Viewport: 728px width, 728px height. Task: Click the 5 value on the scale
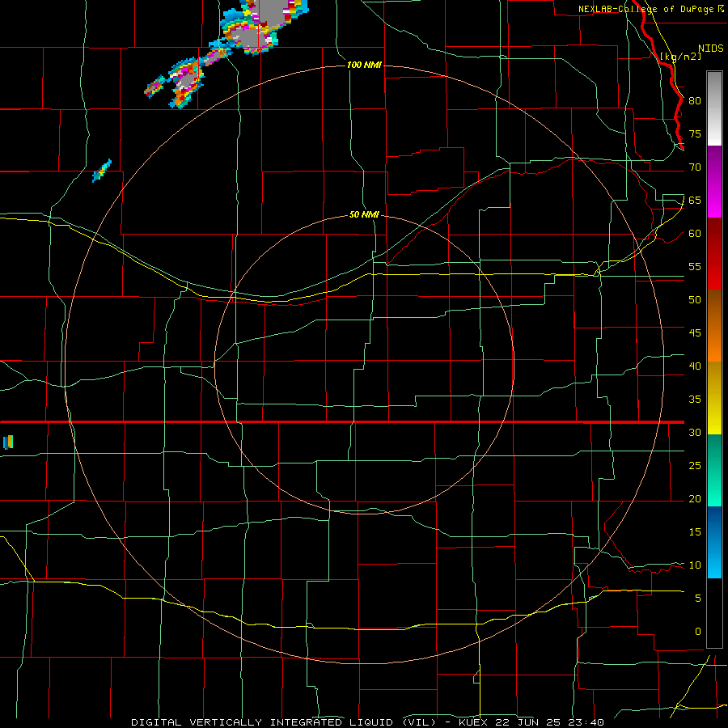click(x=698, y=599)
